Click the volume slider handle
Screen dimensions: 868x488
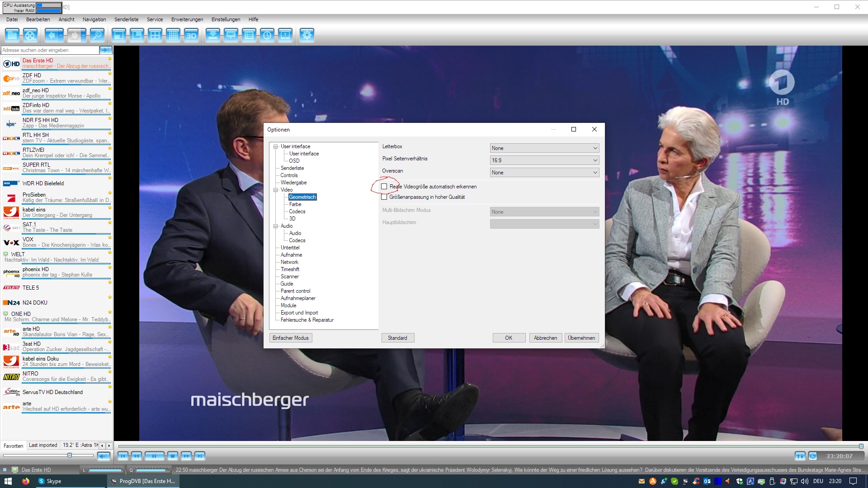(70, 455)
